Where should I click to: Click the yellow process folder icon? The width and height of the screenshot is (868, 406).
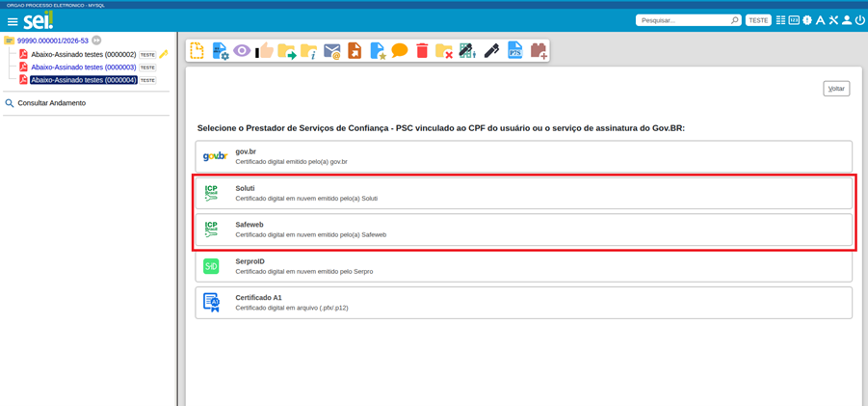coord(9,41)
